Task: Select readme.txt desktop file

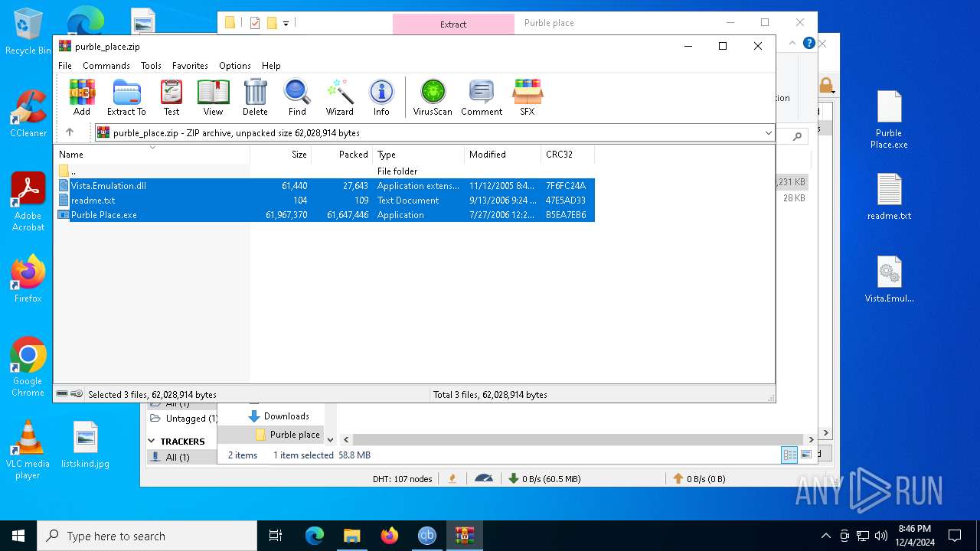Action: coord(889,197)
